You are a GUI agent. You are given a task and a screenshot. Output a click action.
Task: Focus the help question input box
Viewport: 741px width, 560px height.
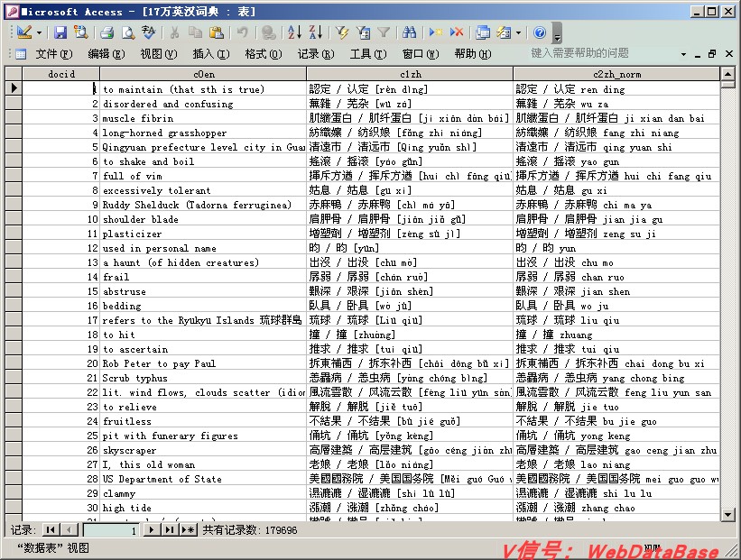(603, 53)
